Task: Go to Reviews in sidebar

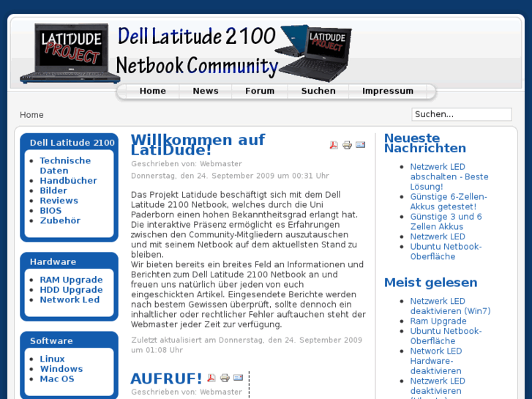Action: click(x=59, y=201)
